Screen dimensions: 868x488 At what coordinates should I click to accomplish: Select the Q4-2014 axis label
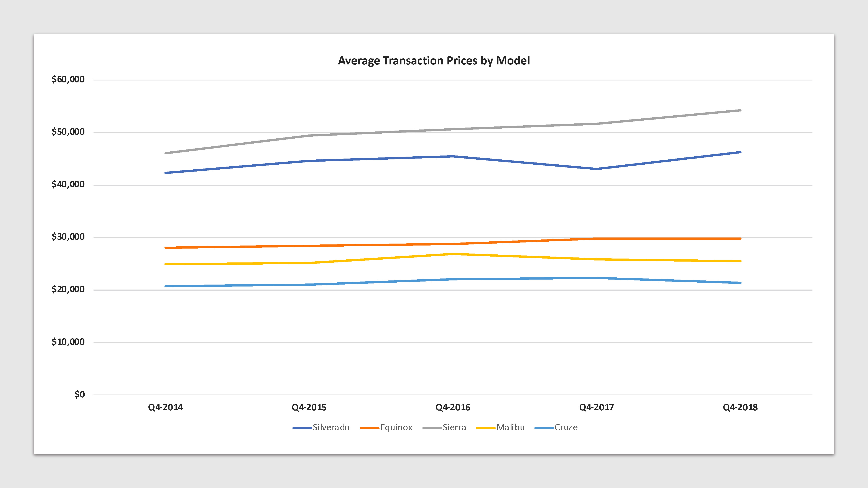point(165,408)
